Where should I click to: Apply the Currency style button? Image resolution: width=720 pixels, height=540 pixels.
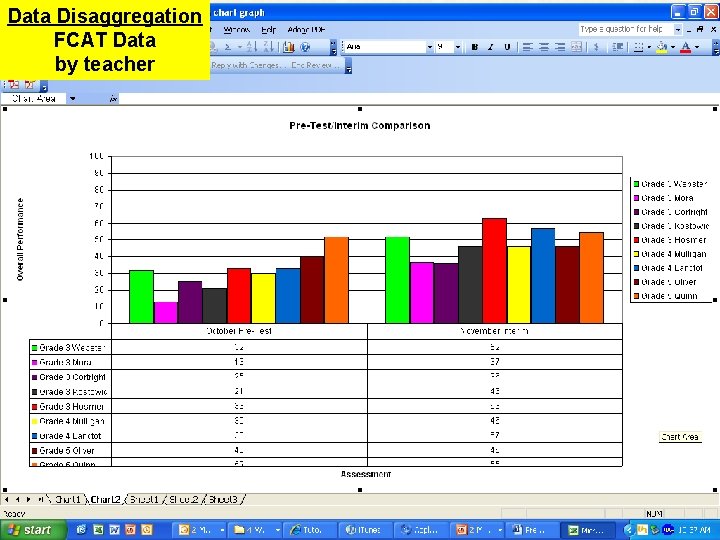point(596,47)
